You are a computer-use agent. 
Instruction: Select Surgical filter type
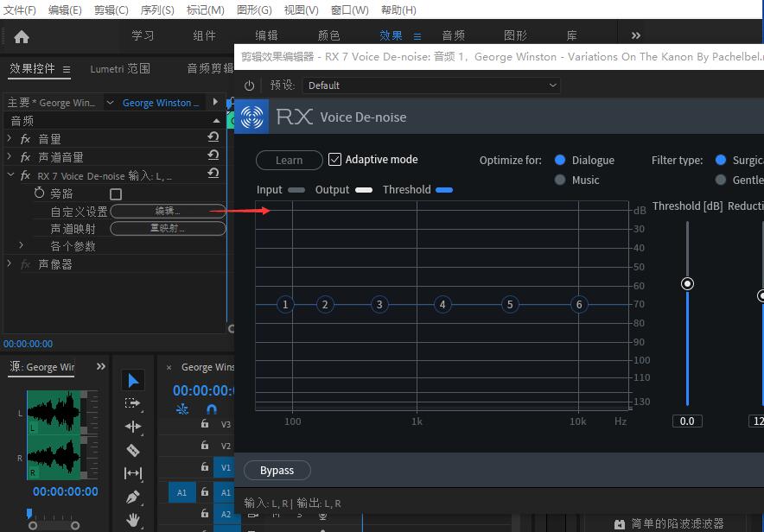click(721, 160)
